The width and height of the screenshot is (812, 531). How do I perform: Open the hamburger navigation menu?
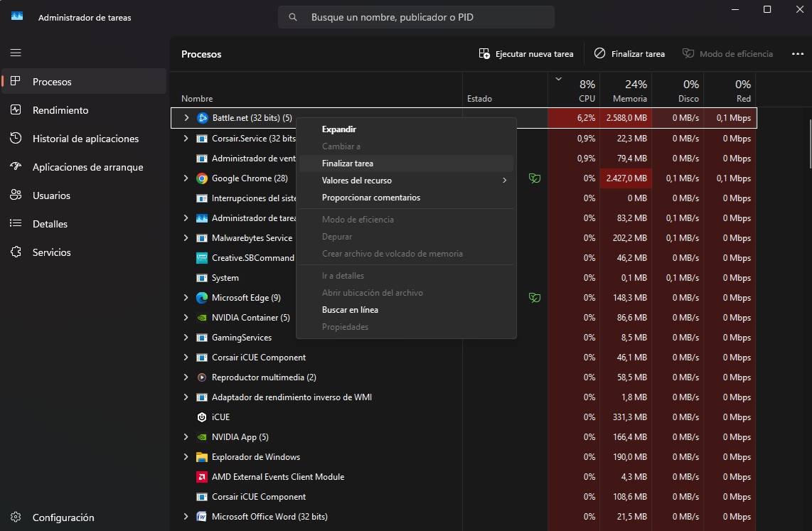16,53
